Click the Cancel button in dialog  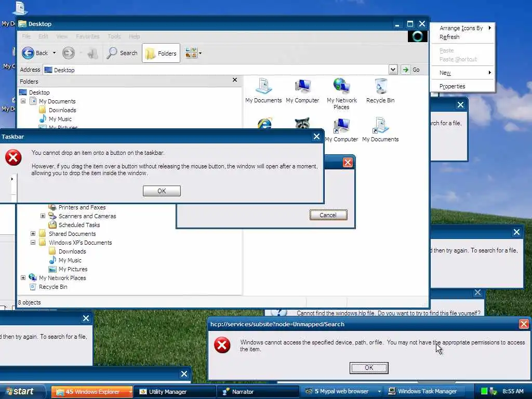(328, 215)
